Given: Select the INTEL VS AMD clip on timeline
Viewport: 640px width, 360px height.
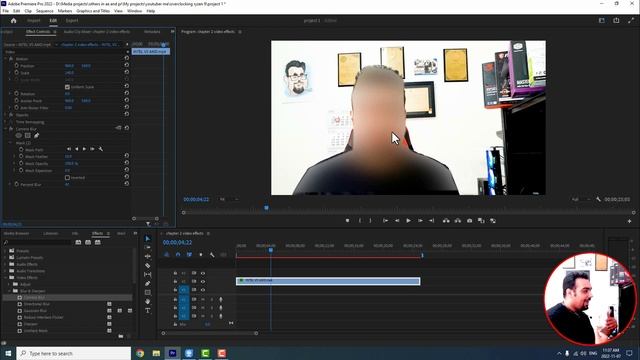Looking at the screenshot, I should tap(328, 281).
